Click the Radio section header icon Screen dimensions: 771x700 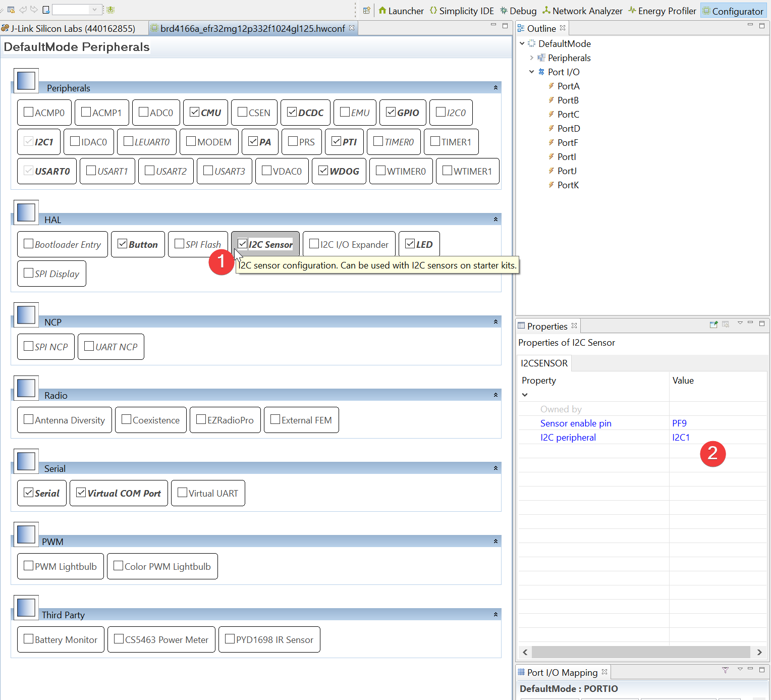26,388
